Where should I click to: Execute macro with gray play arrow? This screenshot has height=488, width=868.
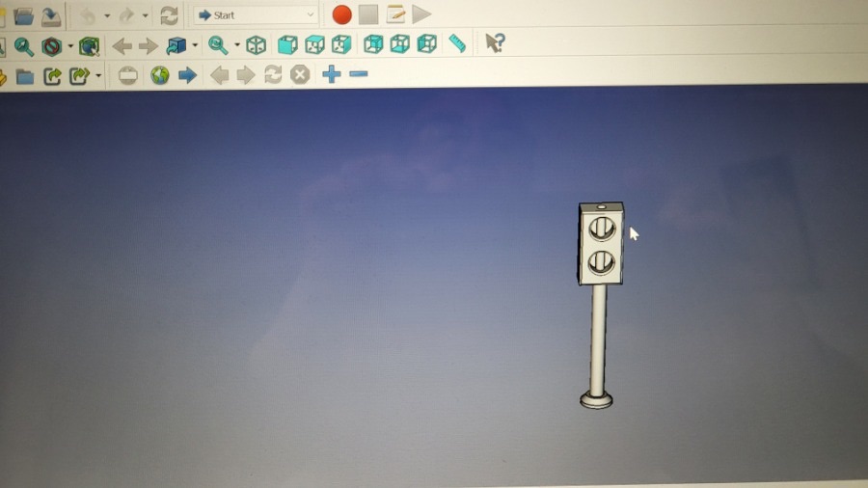pos(421,14)
